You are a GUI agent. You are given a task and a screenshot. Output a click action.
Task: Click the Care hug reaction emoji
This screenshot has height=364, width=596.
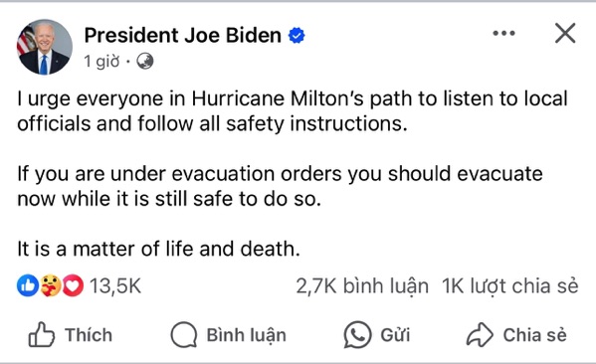(50, 285)
